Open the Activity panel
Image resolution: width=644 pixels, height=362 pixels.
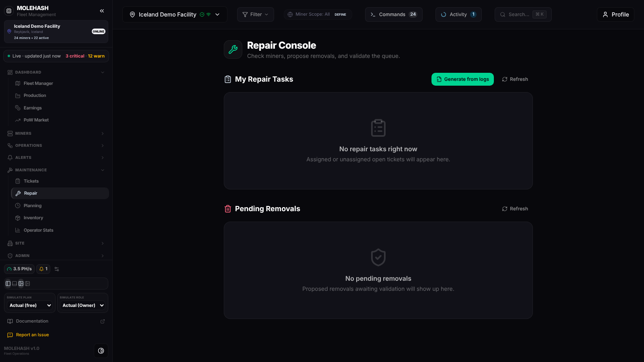(x=458, y=14)
